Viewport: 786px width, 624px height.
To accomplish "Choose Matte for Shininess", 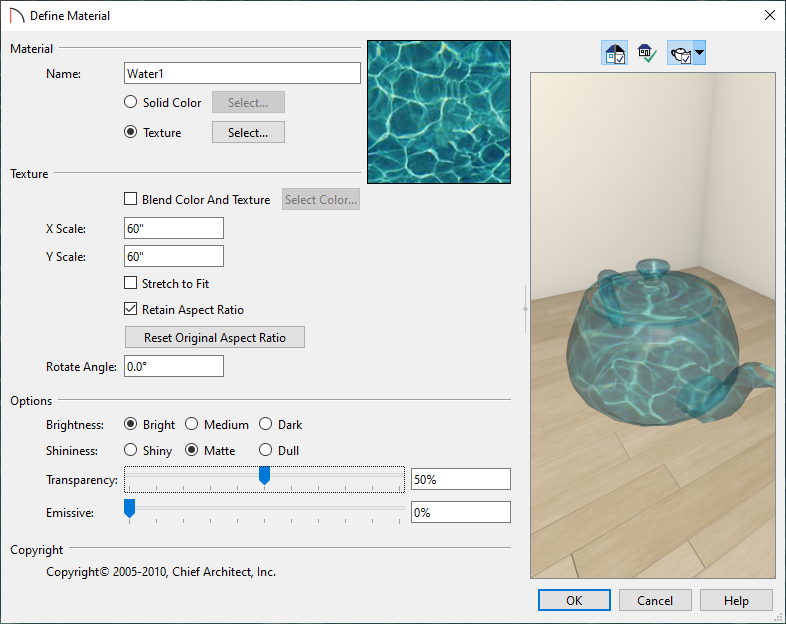I will 191,450.
